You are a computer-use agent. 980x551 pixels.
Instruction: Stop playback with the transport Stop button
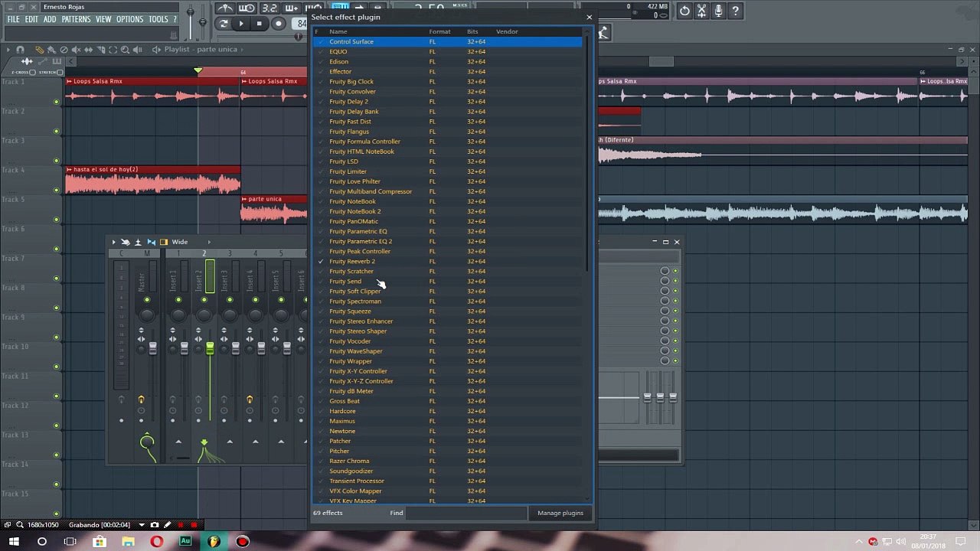click(260, 24)
